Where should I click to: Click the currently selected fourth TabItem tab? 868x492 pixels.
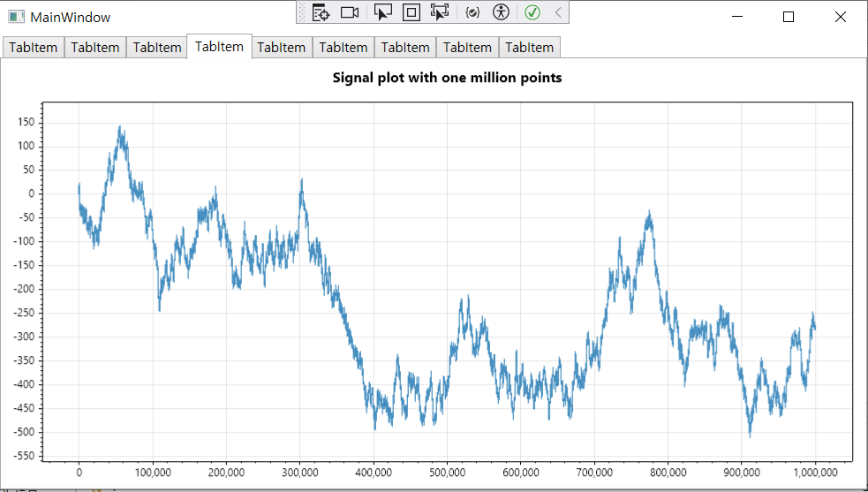219,47
